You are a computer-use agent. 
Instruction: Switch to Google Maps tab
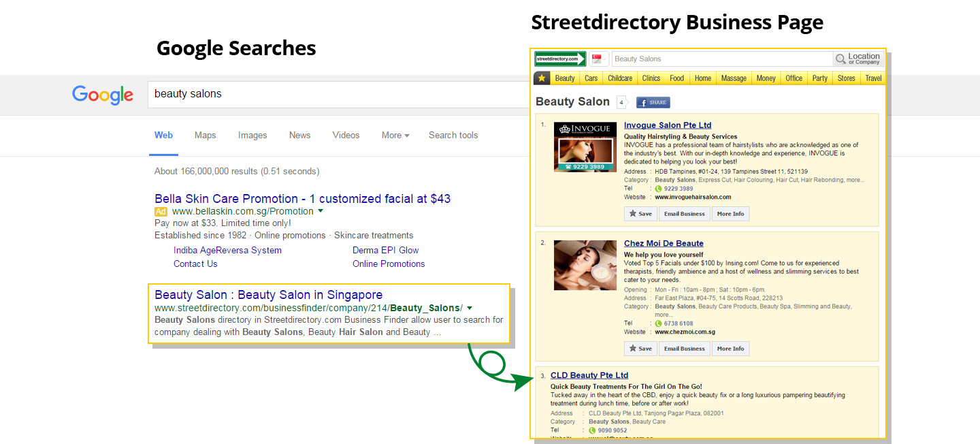(x=205, y=135)
